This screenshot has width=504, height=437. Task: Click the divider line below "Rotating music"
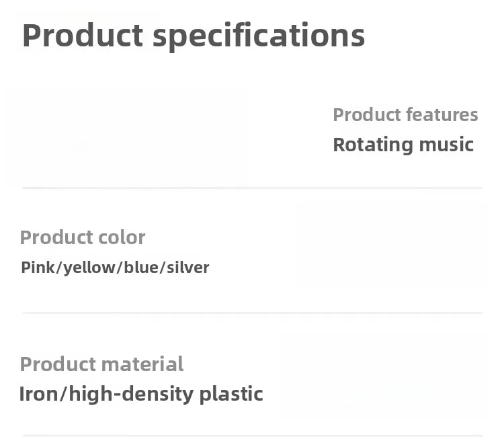(x=252, y=188)
